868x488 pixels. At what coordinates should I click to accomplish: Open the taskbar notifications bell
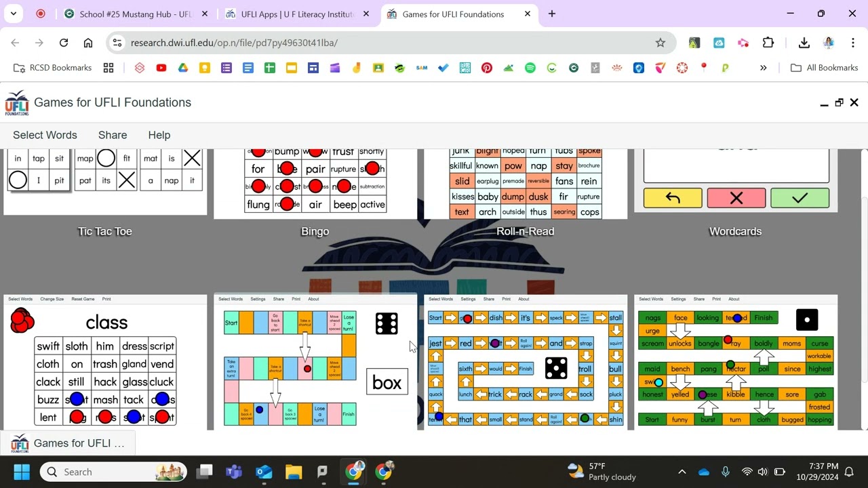pos(850,472)
